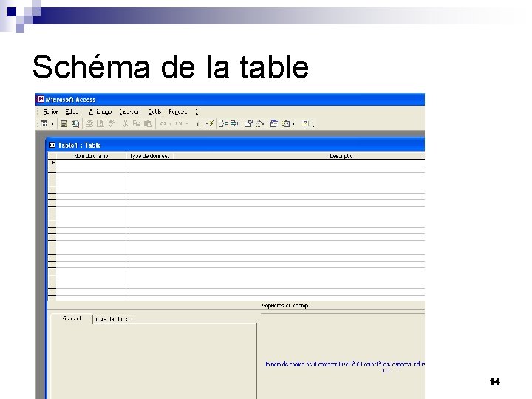Open the Edition menu
The height and width of the screenshot is (399, 532).
tap(73, 112)
